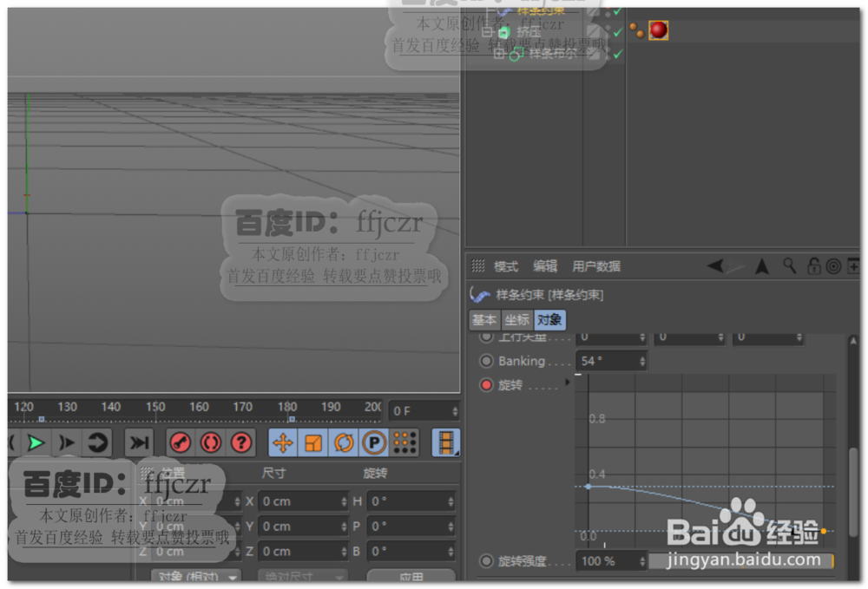Click frame 150 on timeline ruler
The width and height of the screenshot is (868, 589).
pos(155,407)
